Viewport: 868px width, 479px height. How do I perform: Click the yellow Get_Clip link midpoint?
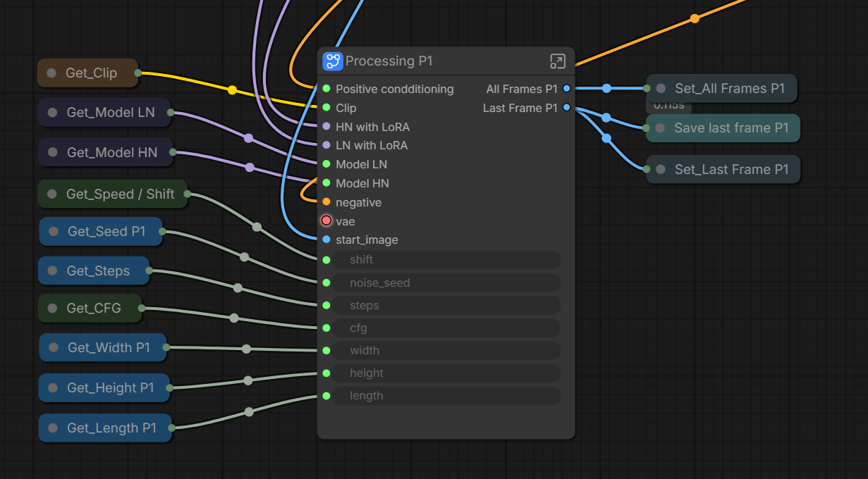[232, 89]
